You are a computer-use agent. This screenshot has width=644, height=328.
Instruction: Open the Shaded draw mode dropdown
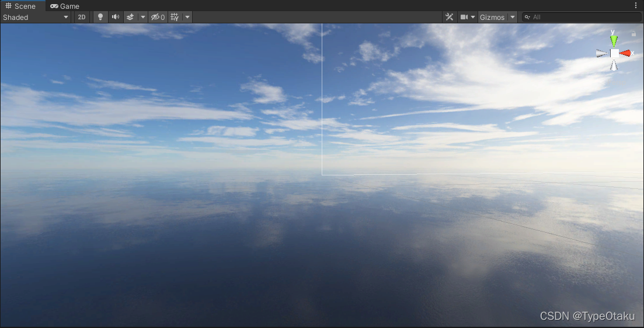tap(36, 17)
